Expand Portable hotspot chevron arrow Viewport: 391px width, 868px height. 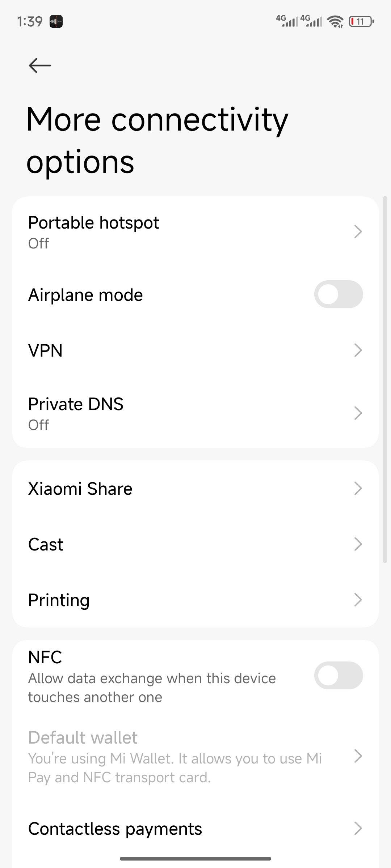point(358,232)
